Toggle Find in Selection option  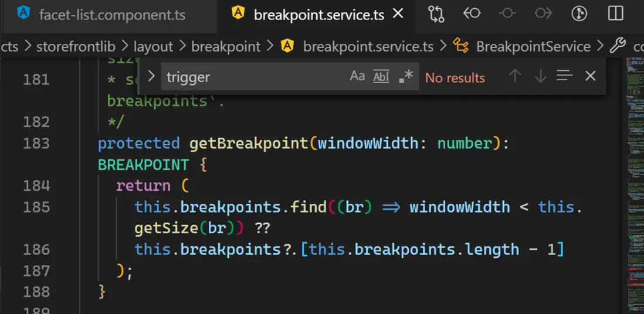(x=564, y=76)
